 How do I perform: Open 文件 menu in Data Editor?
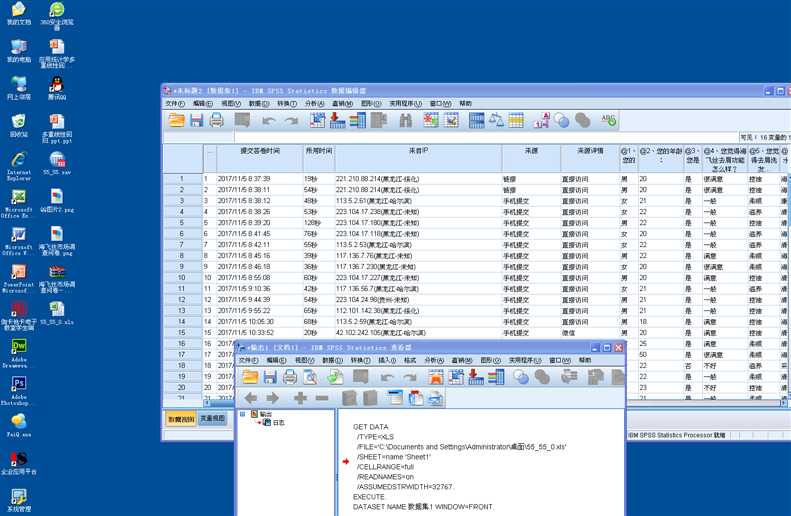175,103
